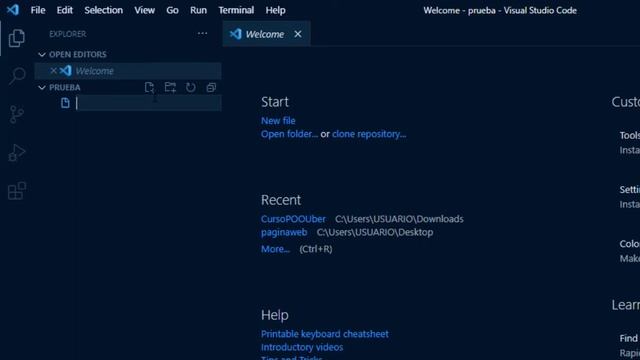The height and width of the screenshot is (360, 640).
Task: Select the Welcome editor tab
Action: [266, 34]
